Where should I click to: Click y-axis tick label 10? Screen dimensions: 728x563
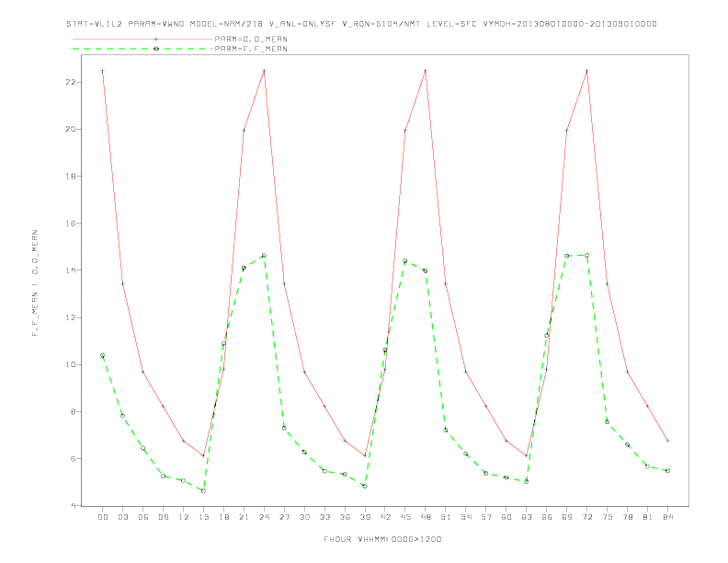[x=71, y=364]
